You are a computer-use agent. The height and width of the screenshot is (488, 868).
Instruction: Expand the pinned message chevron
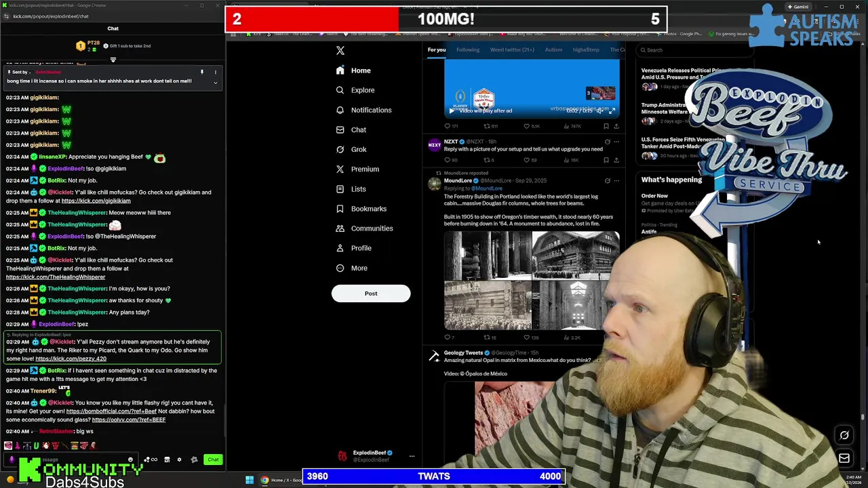click(x=216, y=83)
